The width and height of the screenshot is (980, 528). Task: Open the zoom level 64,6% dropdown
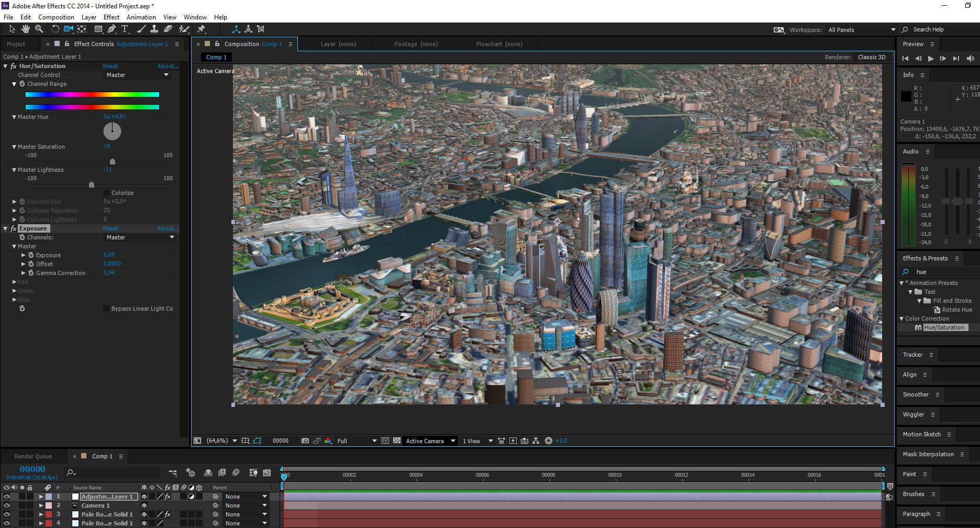(221, 441)
